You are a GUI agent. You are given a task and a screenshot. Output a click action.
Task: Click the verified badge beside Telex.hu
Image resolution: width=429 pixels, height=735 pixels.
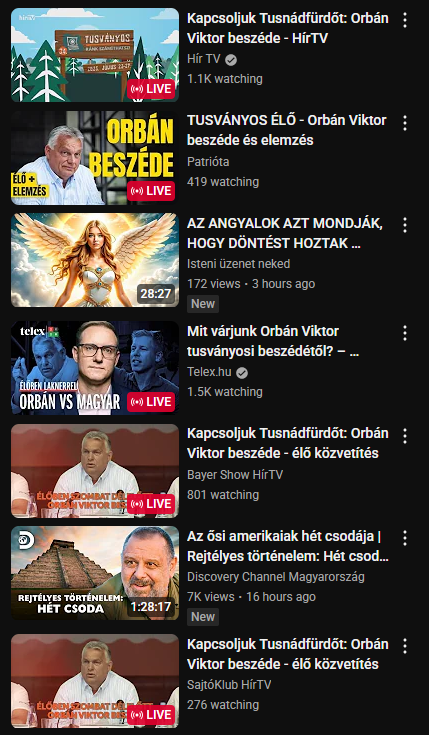(241, 373)
